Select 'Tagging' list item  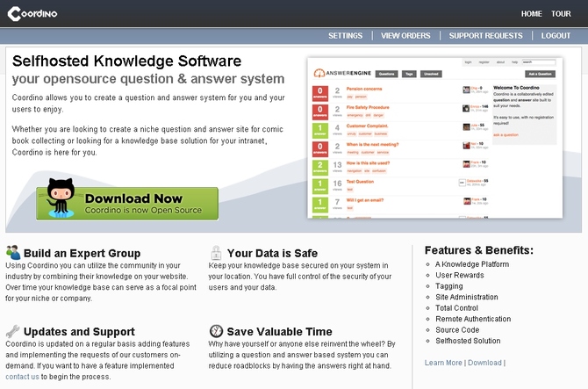(448, 286)
